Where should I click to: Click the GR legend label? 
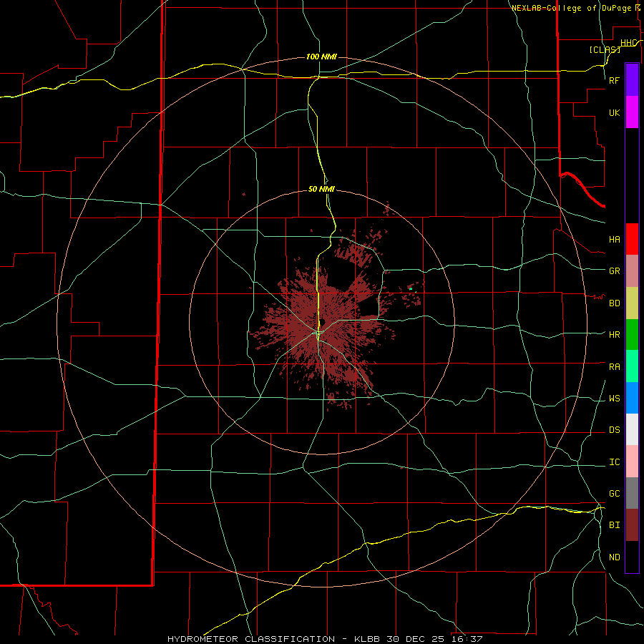pos(615,271)
